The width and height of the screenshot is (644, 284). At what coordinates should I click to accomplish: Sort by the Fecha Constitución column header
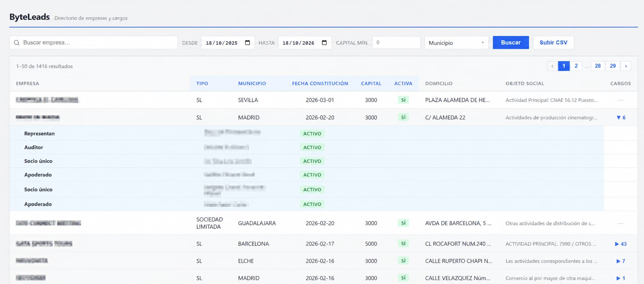click(x=320, y=84)
